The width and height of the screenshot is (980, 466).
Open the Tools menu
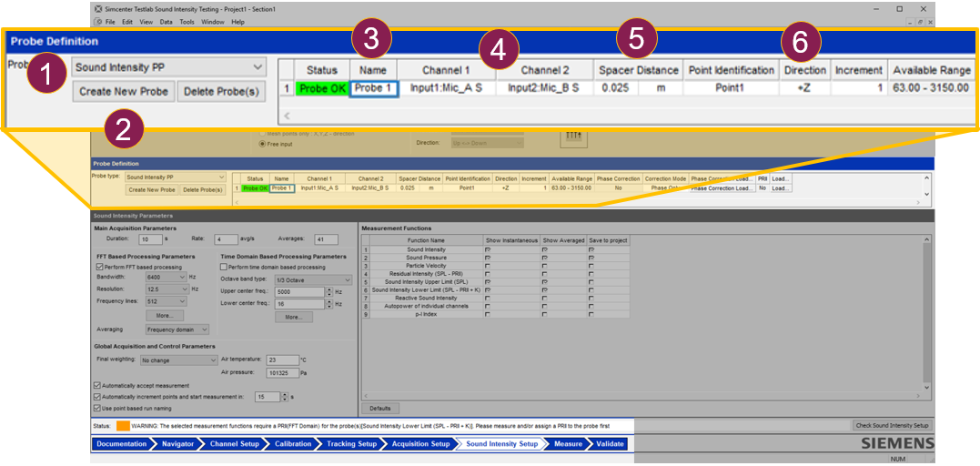(187, 22)
